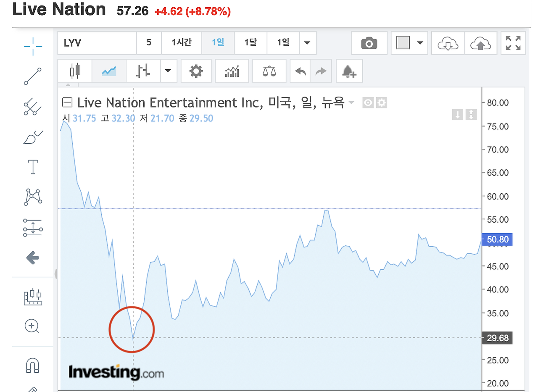Collapse the chart legend minus box
Viewport: 538px width, 392px height.
(x=67, y=103)
